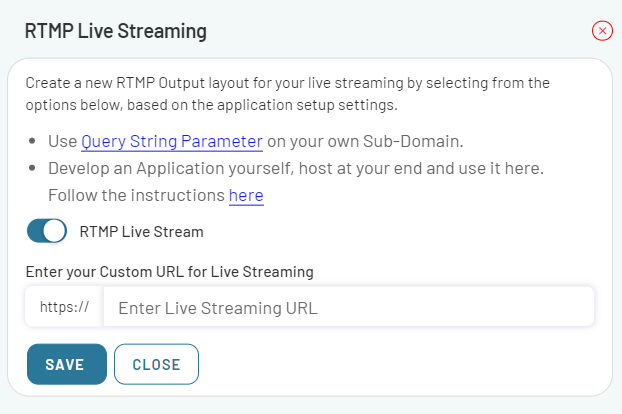Turn off the RTMP Live Stream switch
The height and width of the screenshot is (414, 622).
click(x=47, y=231)
